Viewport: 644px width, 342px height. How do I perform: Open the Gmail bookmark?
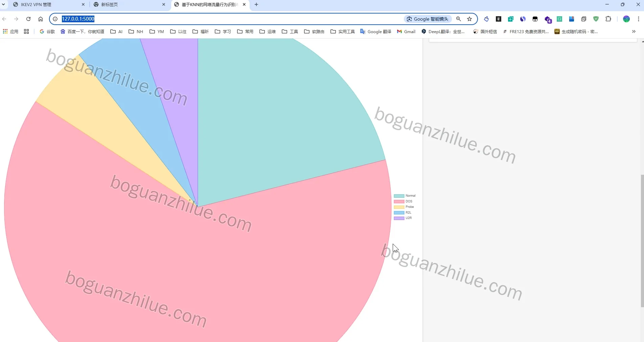coord(406,31)
